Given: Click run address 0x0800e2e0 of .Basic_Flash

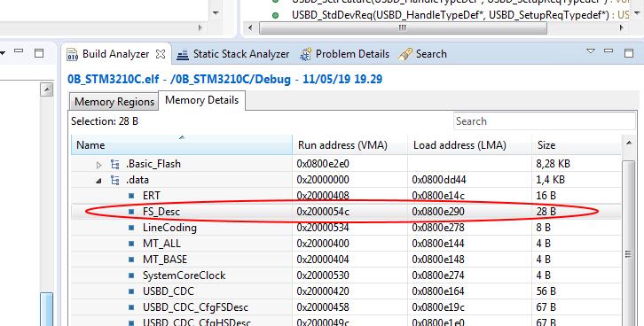Looking at the screenshot, I should pos(323,164).
